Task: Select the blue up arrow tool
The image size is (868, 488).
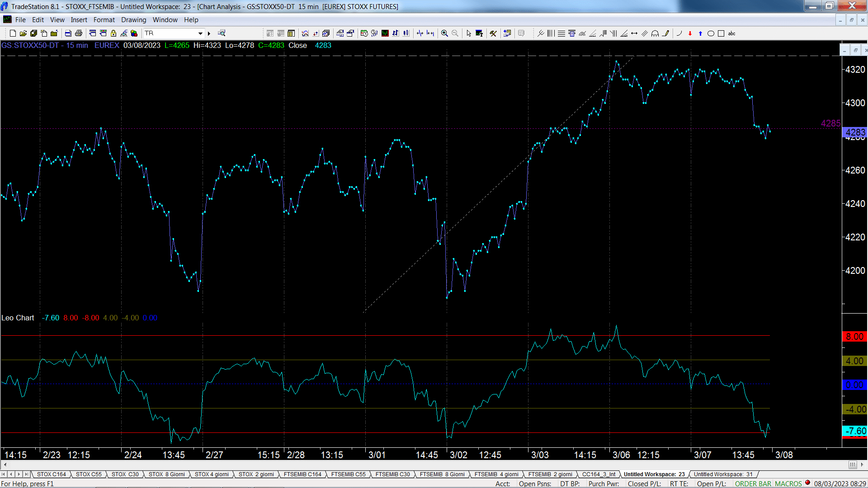Action: (700, 33)
